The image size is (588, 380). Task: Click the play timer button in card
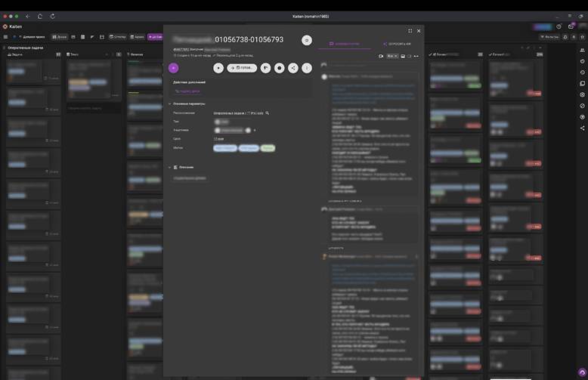click(218, 68)
